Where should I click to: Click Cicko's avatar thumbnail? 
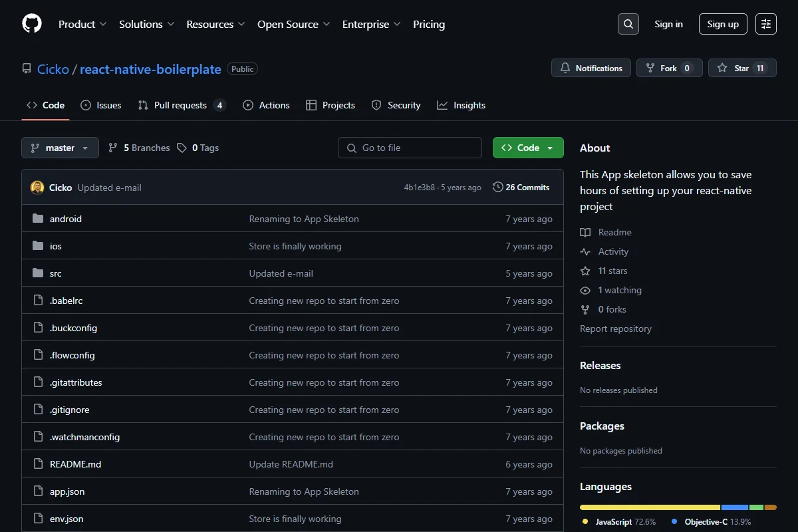[x=37, y=188]
